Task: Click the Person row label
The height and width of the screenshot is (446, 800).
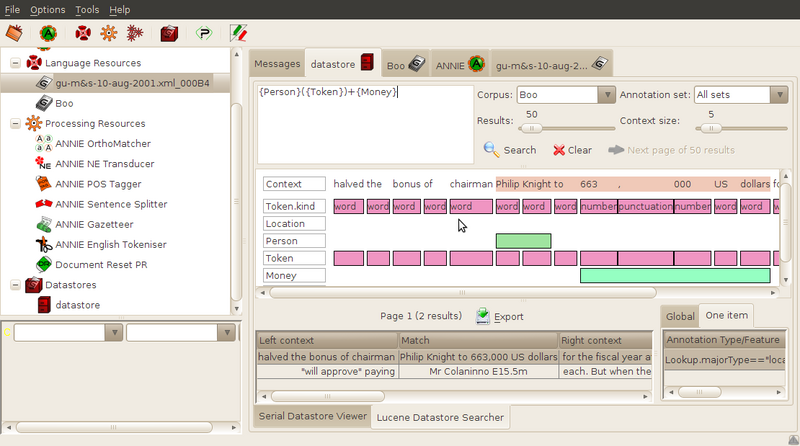Action: pos(294,241)
